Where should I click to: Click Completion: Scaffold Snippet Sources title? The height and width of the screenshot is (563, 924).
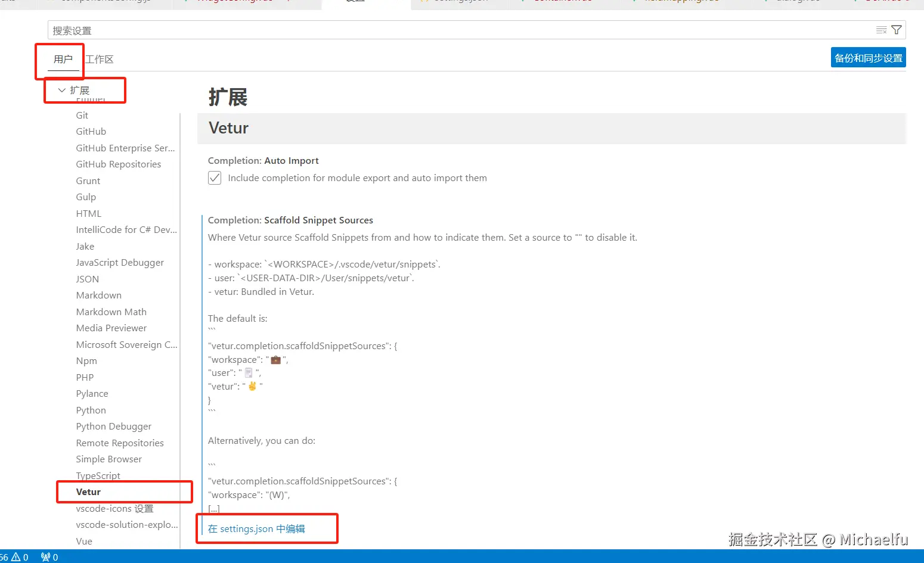[x=290, y=220]
